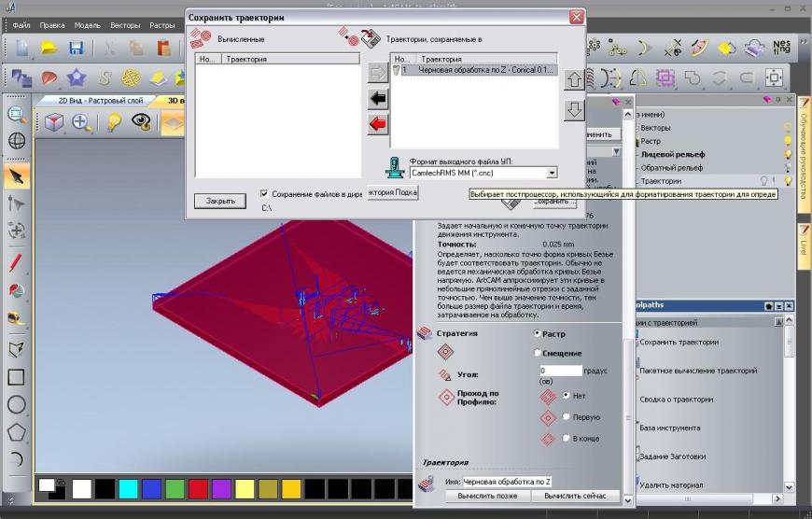Select the node chain vector icon
The width and height of the screenshot is (812, 519).
(x=617, y=49)
